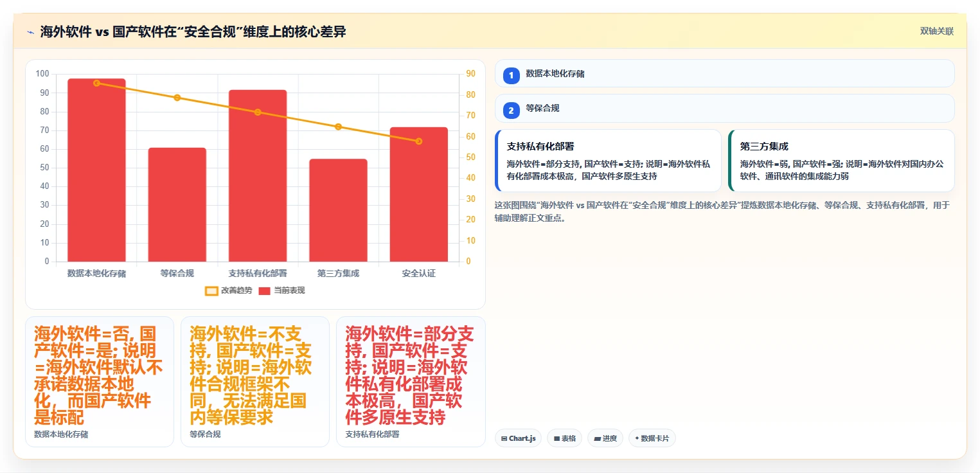Click the 数据本地化存储 red bar
The width and height of the screenshot is (980, 473).
coord(96,170)
